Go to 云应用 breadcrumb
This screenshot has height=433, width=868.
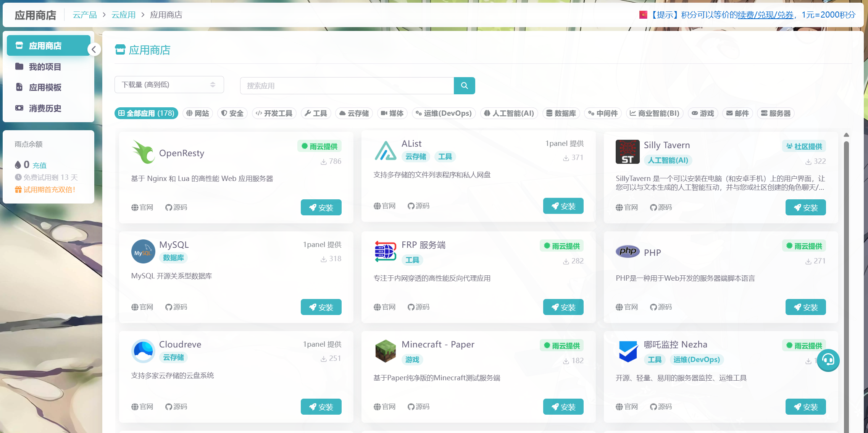123,15
